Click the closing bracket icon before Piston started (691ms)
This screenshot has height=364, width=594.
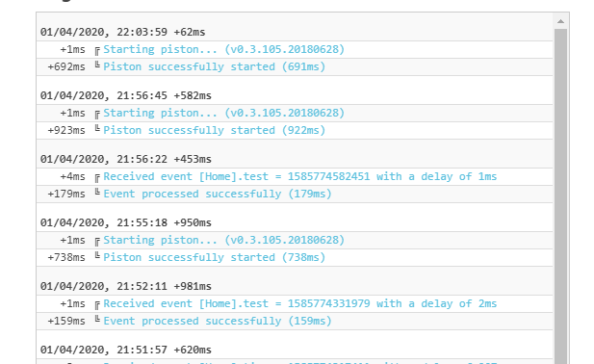coord(97,65)
